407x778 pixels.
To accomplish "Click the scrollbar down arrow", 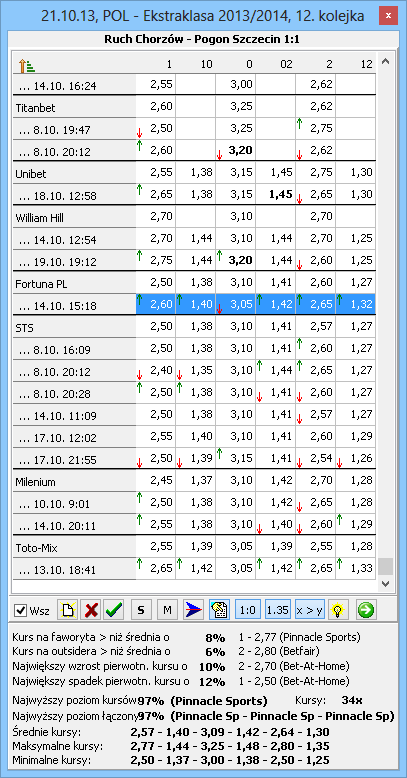I will 386,584.
